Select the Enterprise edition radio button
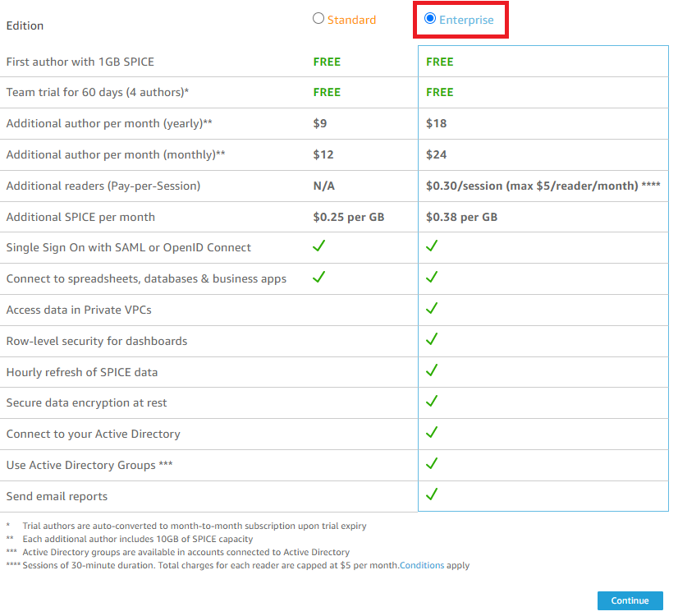The height and width of the screenshot is (616, 678). (x=430, y=19)
